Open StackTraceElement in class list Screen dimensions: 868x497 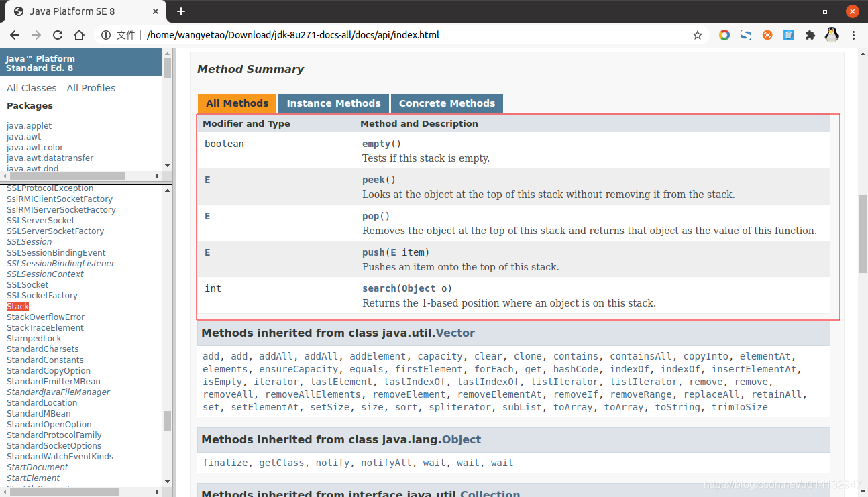45,327
